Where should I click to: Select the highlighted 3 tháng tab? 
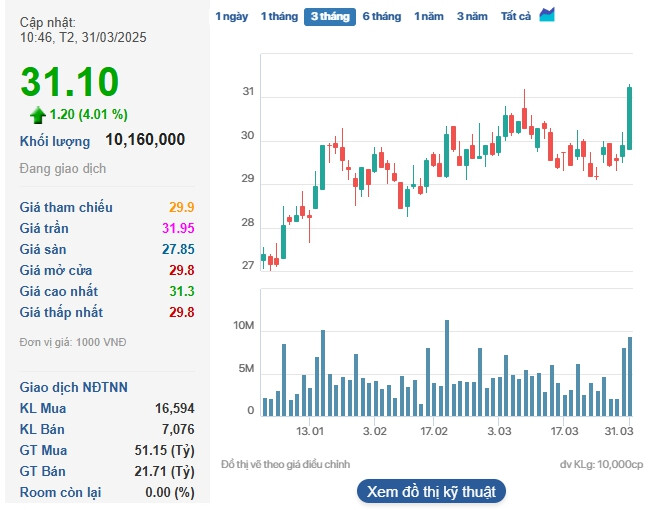point(329,16)
